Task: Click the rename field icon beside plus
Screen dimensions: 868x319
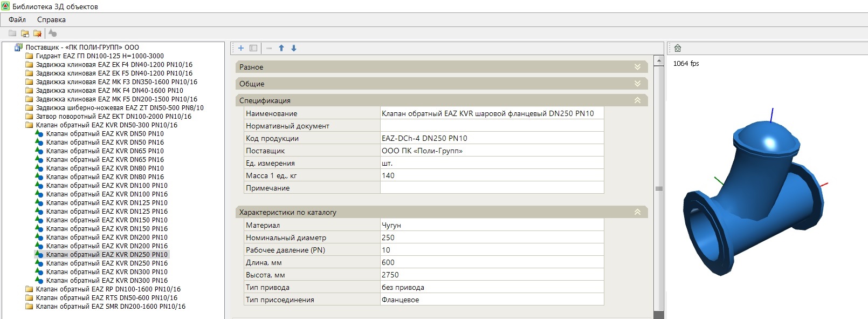Action: 253,48
